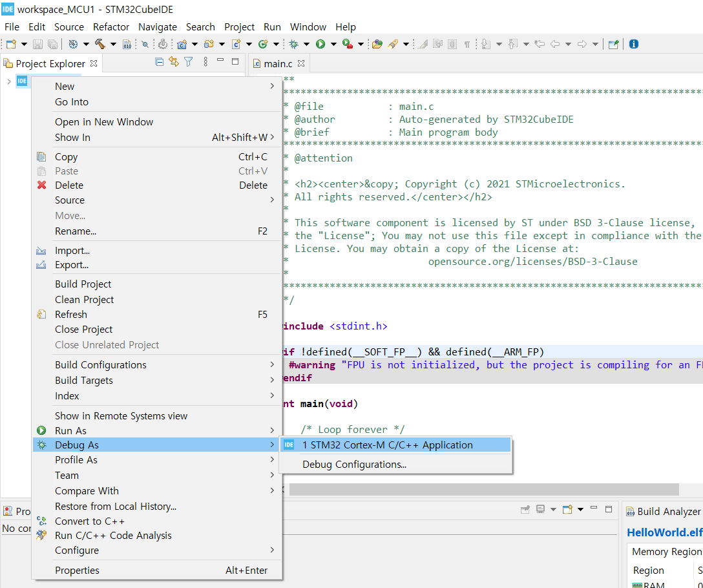This screenshot has width=703, height=588.
Task: Select Run C/C++ Code Analysis
Action: pyautogui.click(x=157, y=536)
